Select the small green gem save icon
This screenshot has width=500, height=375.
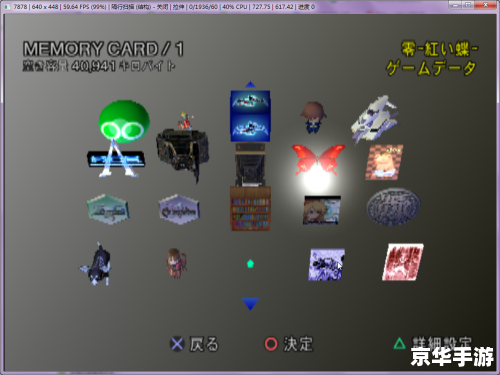tap(250, 264)
